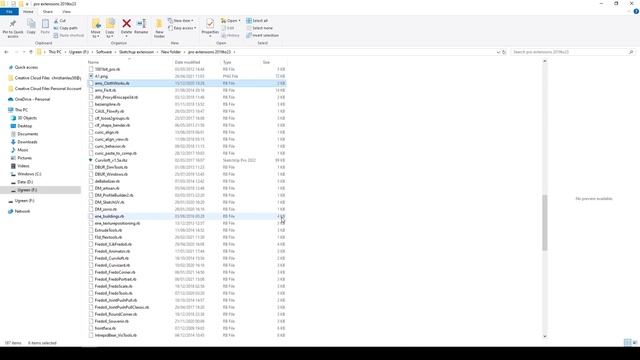Click Paste shortcut in the Clipboard group
Screen dimensions: 640x360
point(69,36)
